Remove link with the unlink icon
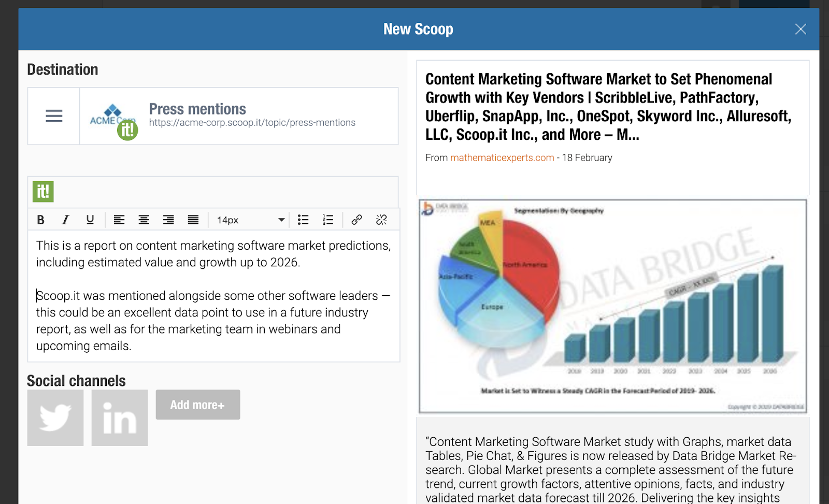Viewport: 829px width, 504px height. [381, 220]
